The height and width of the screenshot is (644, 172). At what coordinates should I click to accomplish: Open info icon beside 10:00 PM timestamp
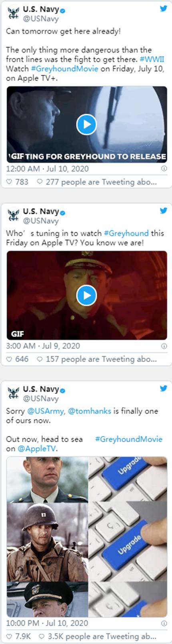pyautogui.click(x=164, y=624)
